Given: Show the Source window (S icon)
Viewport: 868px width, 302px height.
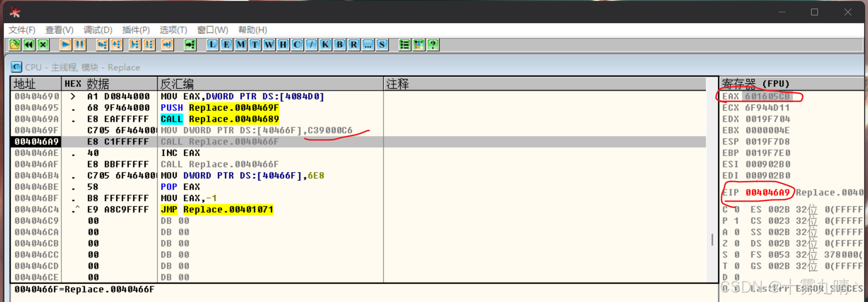Looking at the screenshot, I should (382, 45).
